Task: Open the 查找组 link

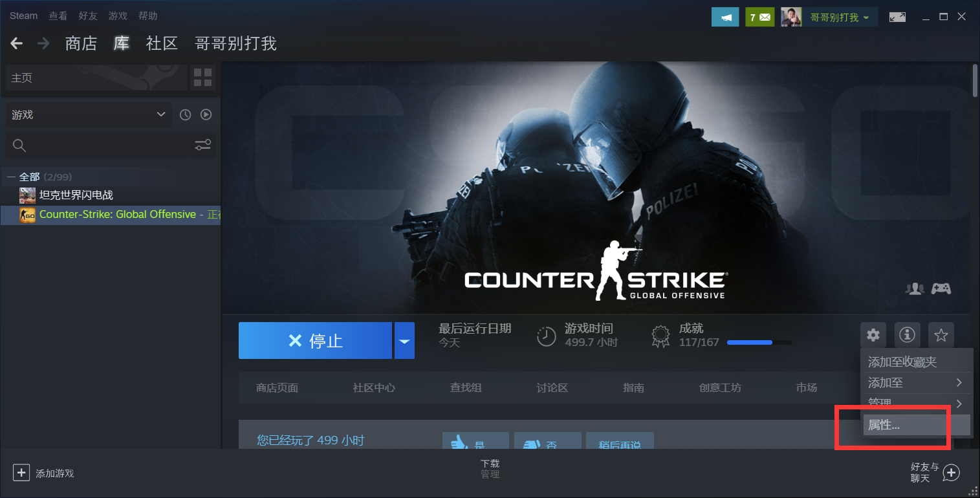Action: pyautogui.click(x=466, y=388)
